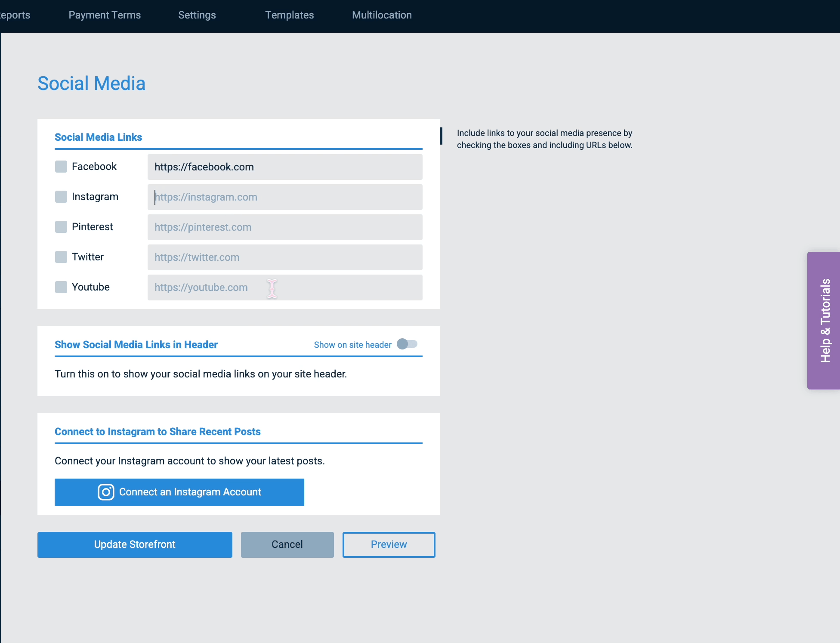Open the Reports menu item

pos(15,15)
